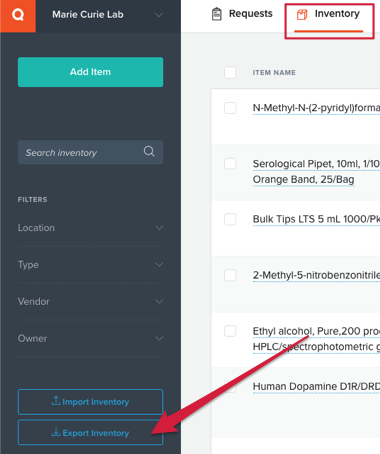
Task: Click the Quartzy logo icon
Action: click(x=18, y=15)
